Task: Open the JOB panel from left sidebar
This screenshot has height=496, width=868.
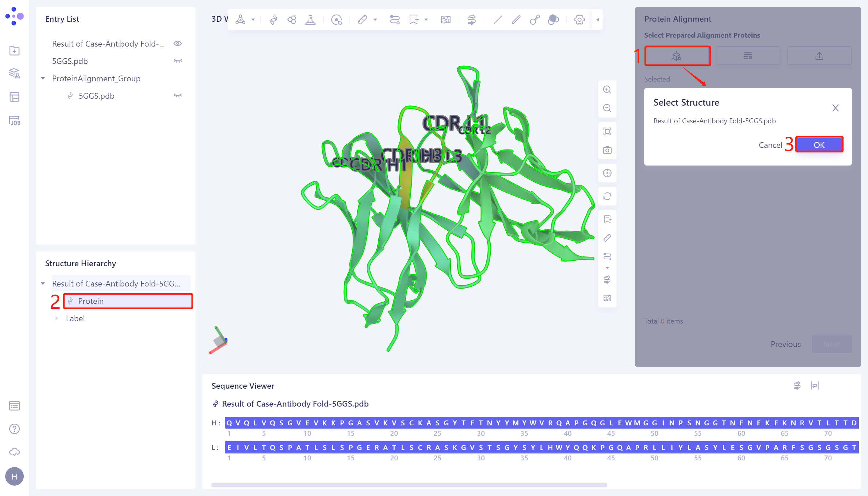Action: [x=14, y=120]
